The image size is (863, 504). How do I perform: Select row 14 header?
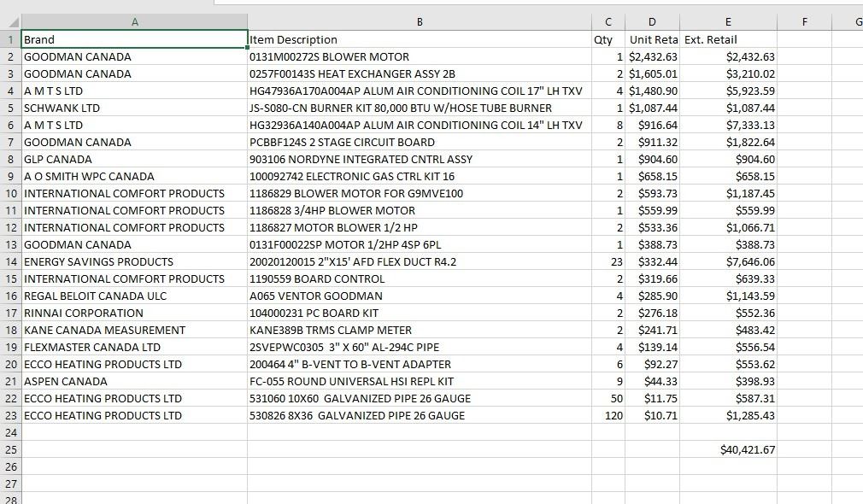pos(10,261)
